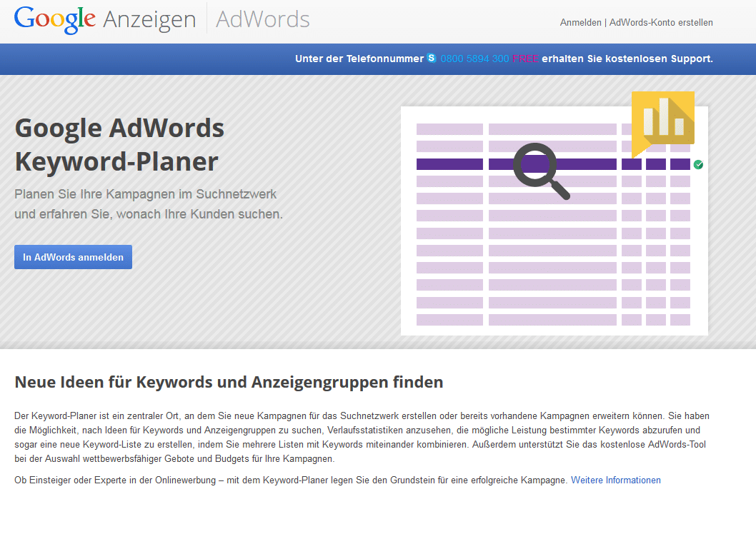Click paragraph starting 'Ob Einsteiger oder Experte'
This screenshot has height=549, width=756.
(337, 480)
